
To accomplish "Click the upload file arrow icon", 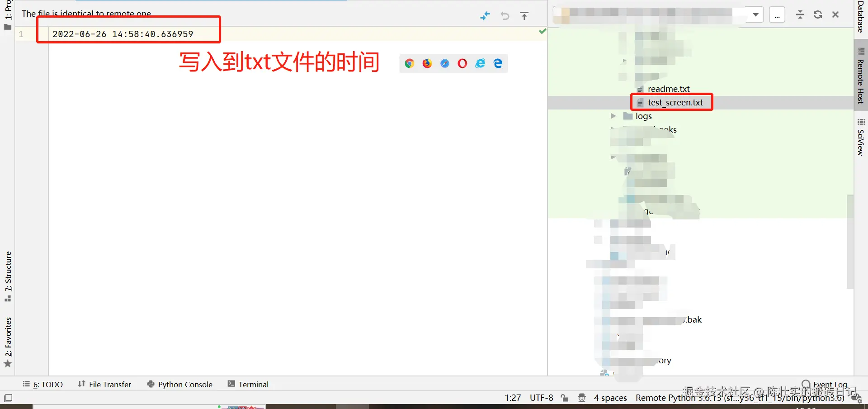I will click(x=524, y=16).
